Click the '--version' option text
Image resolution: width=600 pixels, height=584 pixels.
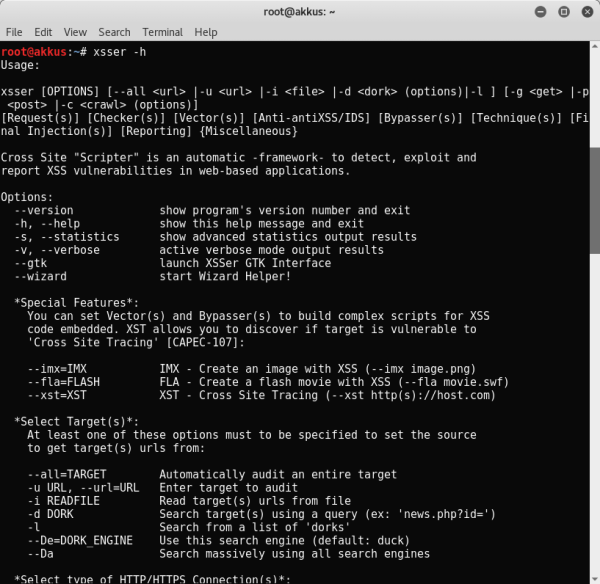44,210
